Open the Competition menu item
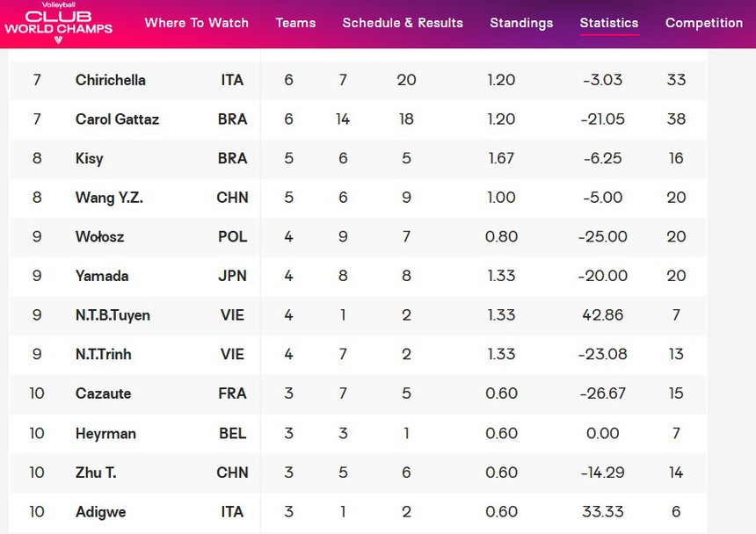Image resolution: width=756 pixels, height=534 pixels. [x=704, y=23]
